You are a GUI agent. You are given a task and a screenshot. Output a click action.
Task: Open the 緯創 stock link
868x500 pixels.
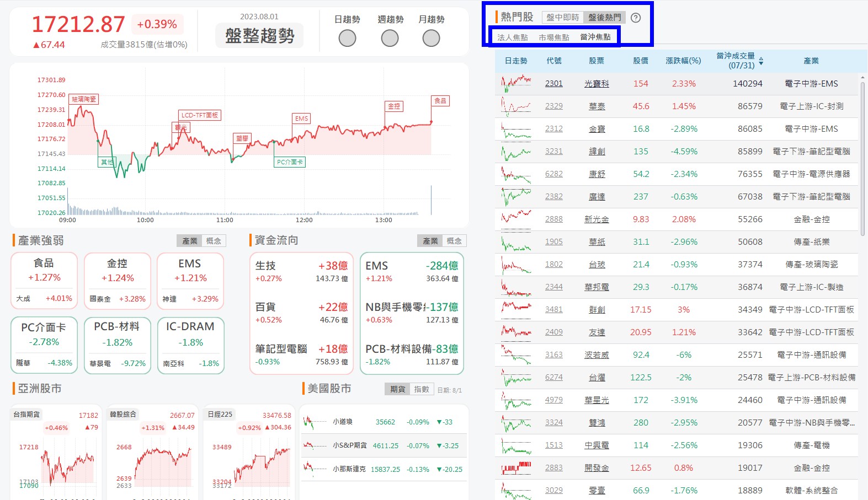pyautogui.click(x=597, y=151)
